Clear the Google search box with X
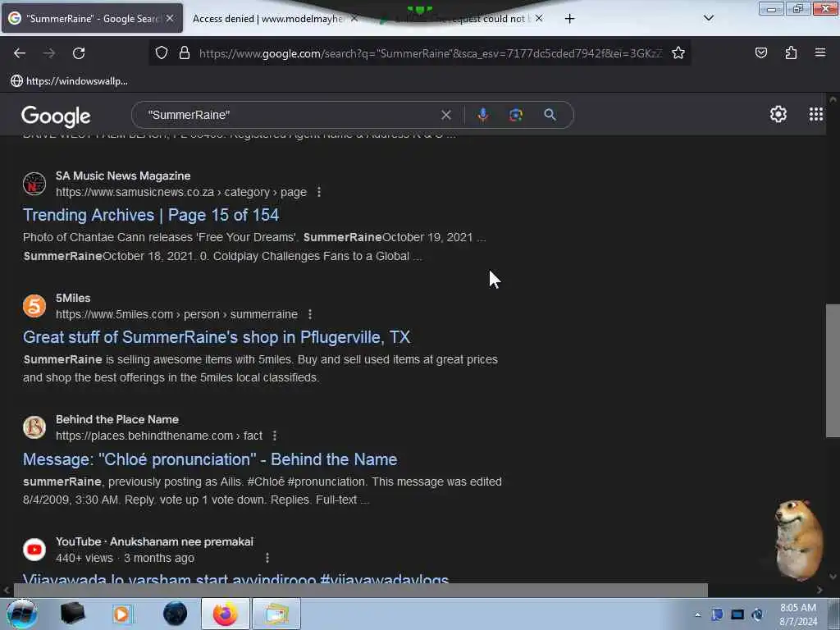Viewport: 840px width, 630px height. tap(445, 115)
